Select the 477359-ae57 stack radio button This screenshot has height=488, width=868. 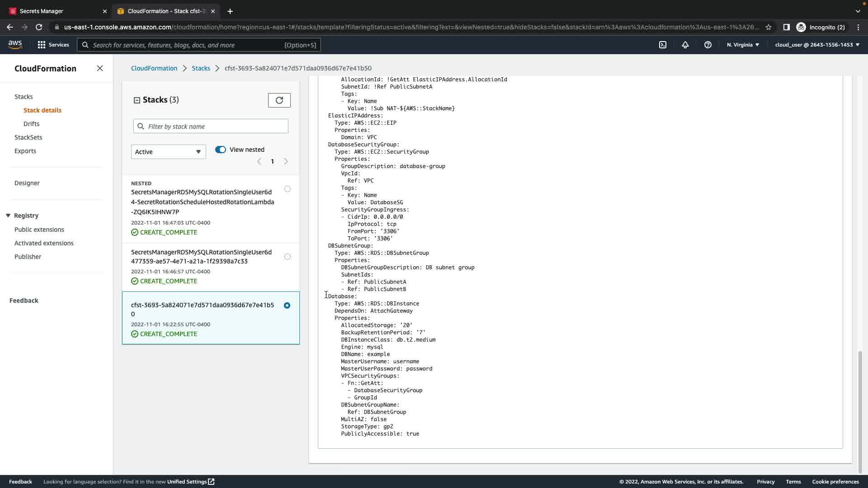click(x=288, y=257)
